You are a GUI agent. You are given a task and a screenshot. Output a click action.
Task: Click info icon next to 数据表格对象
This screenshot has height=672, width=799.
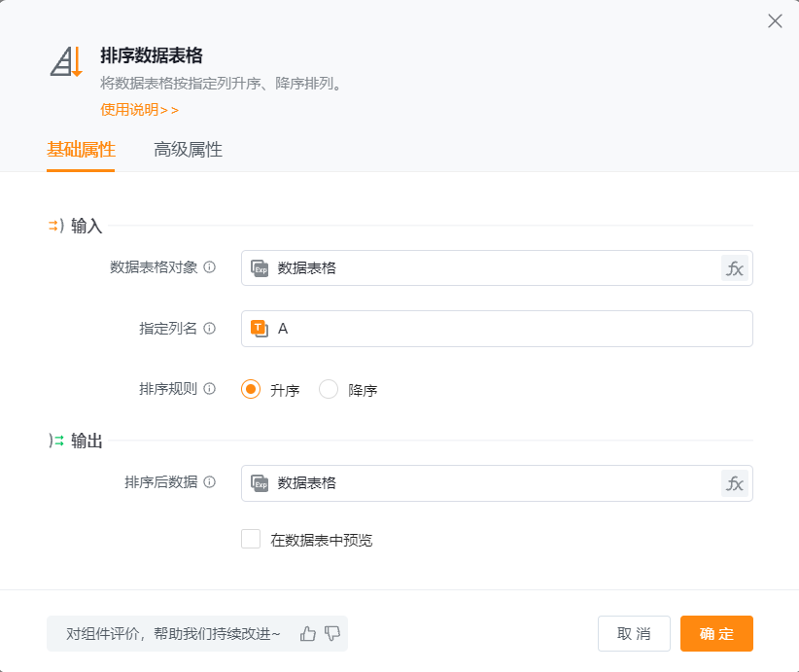210,267
